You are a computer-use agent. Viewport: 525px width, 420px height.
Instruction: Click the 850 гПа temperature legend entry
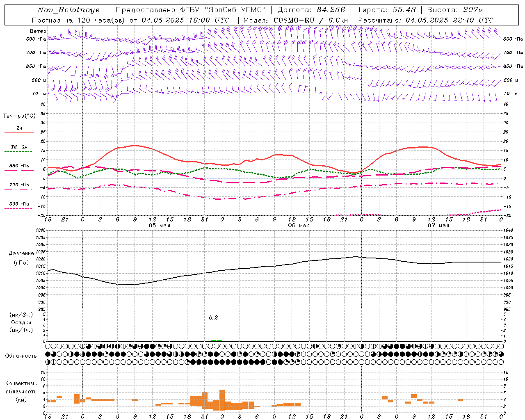click(x=19, y=166)
